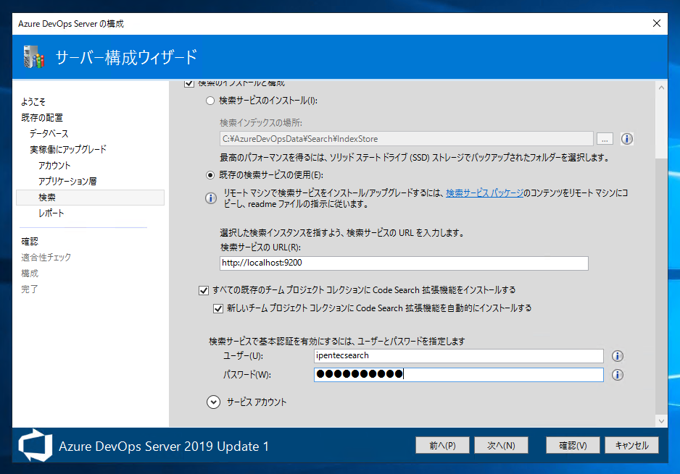Click the 前へ(P) button
The height and width of the screenshot is (474, 680).
(442, 445)
